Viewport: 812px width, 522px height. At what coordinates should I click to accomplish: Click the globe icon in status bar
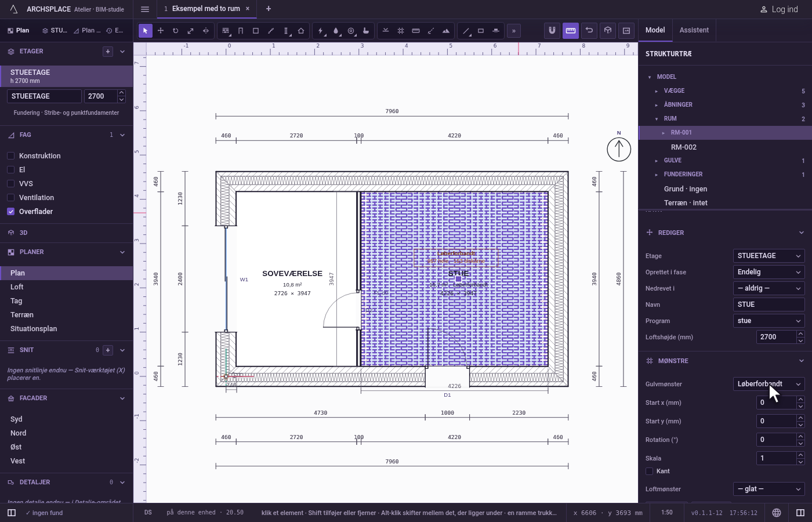[x=777, y=513]
